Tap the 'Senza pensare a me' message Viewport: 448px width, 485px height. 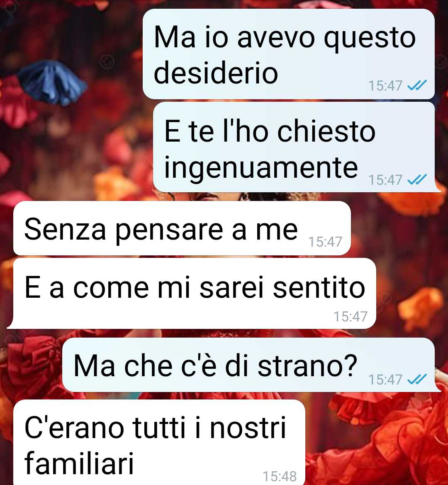[182, 228]
